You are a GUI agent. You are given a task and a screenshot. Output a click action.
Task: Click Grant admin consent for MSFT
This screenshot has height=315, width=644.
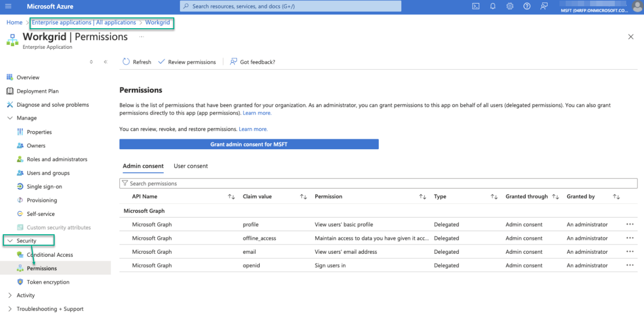[249, 144]
